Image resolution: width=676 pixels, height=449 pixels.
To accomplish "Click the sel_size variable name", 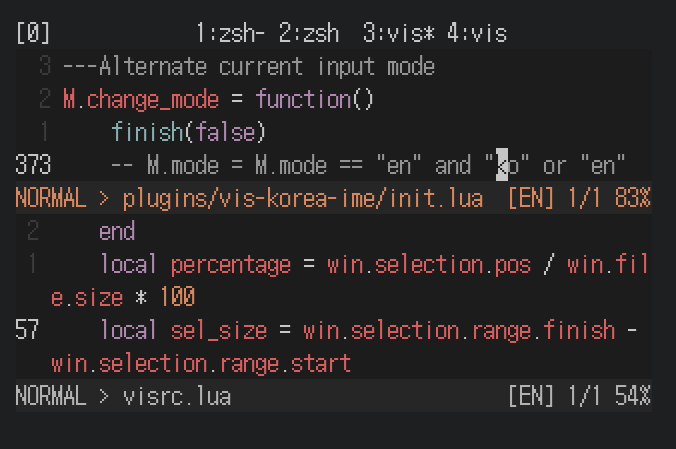I will coord(219,330).
